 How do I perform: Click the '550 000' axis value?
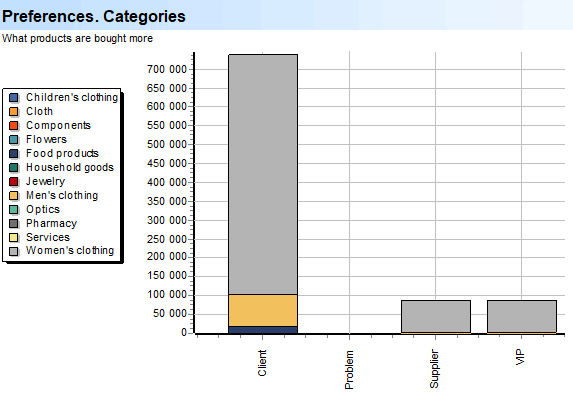(x=167, y=125)
